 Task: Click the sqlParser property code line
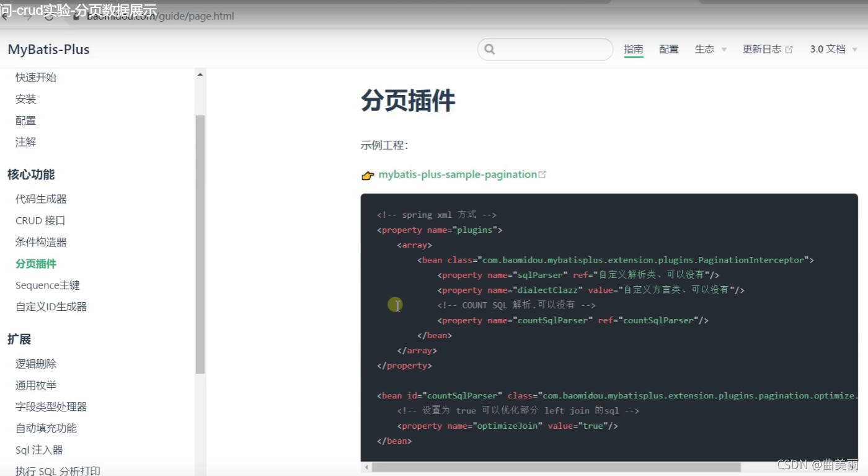point(578,275)
